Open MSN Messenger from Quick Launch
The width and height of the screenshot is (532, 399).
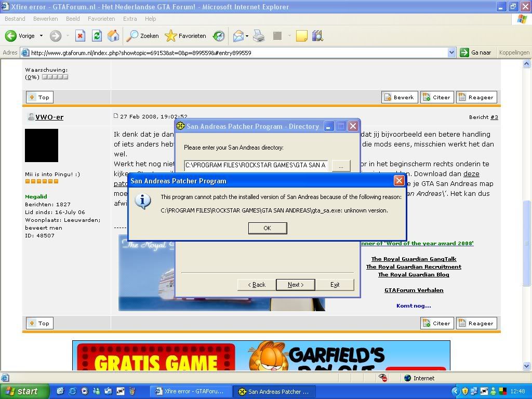(x=96, y=391)
